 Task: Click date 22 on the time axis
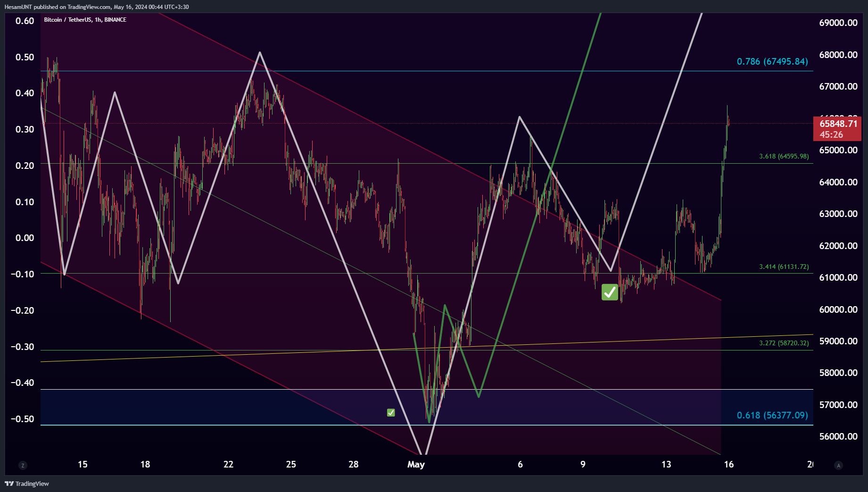click(x=228, y=464)
